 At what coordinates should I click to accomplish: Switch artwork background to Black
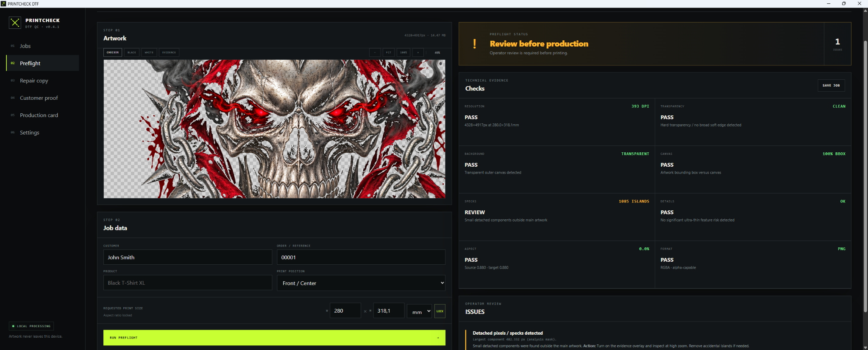tap(132, 53)
